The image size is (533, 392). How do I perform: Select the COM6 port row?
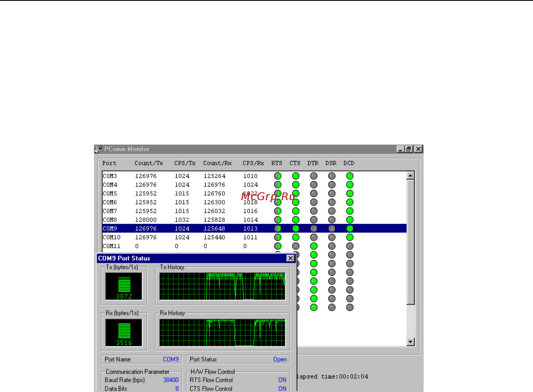(x=254, y=202)
